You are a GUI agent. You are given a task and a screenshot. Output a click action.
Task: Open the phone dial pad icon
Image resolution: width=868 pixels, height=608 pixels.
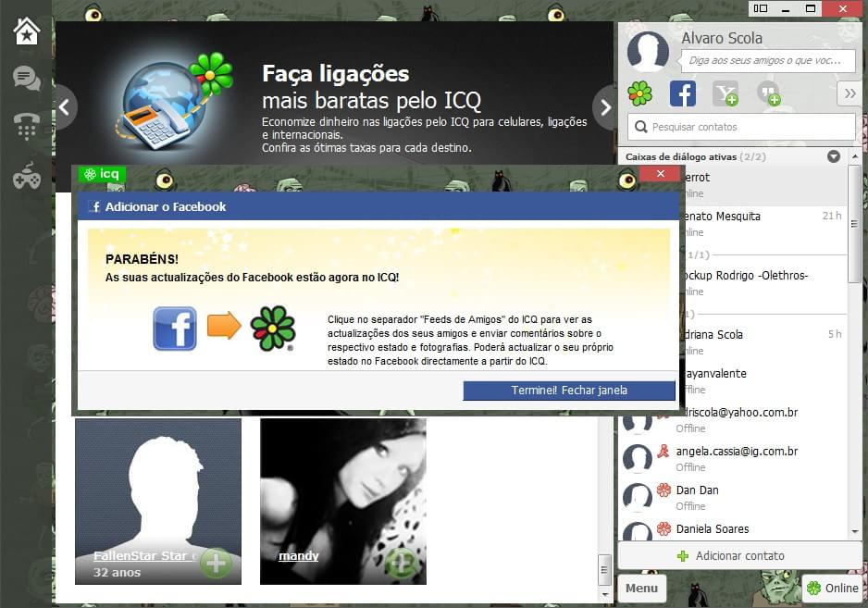click(x=27, y=126)
